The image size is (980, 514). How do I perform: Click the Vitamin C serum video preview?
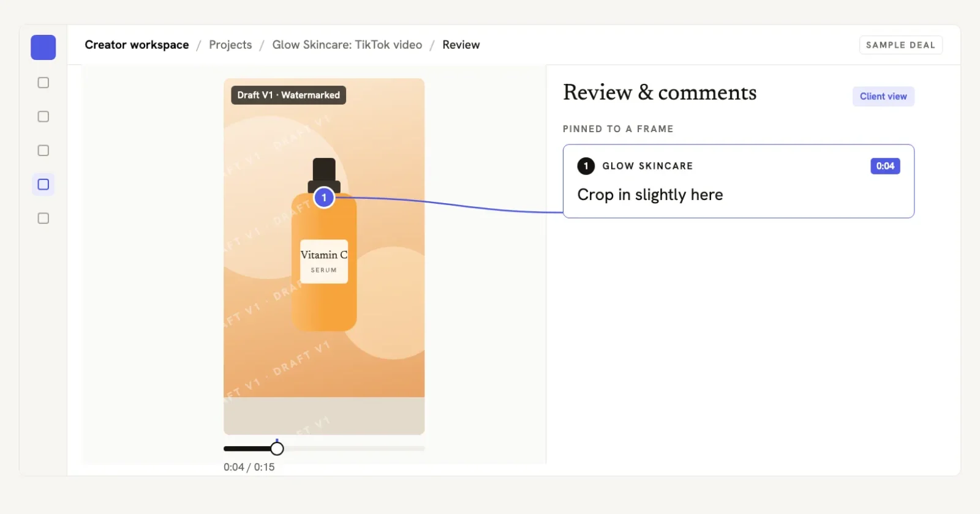(x=324, y=256)
